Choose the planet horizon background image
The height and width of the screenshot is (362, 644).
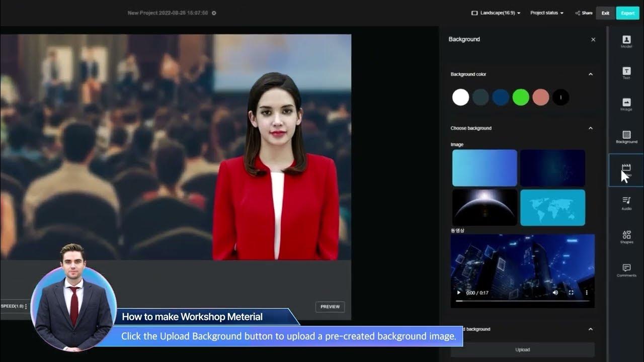point(485,207)
